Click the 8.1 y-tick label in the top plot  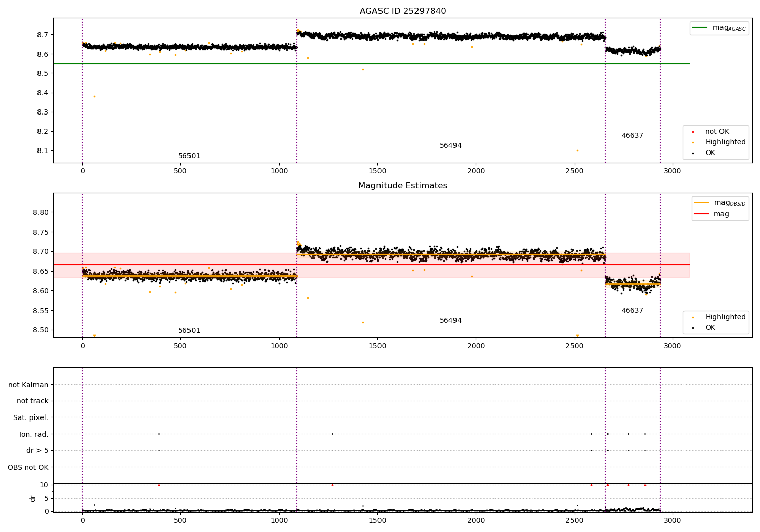(42, 151)
